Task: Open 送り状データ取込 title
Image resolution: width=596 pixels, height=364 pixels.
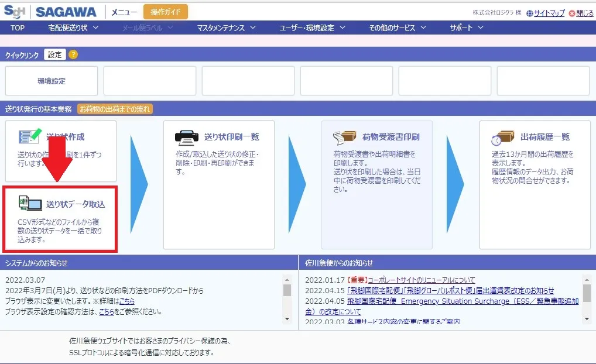Action: 76,204
